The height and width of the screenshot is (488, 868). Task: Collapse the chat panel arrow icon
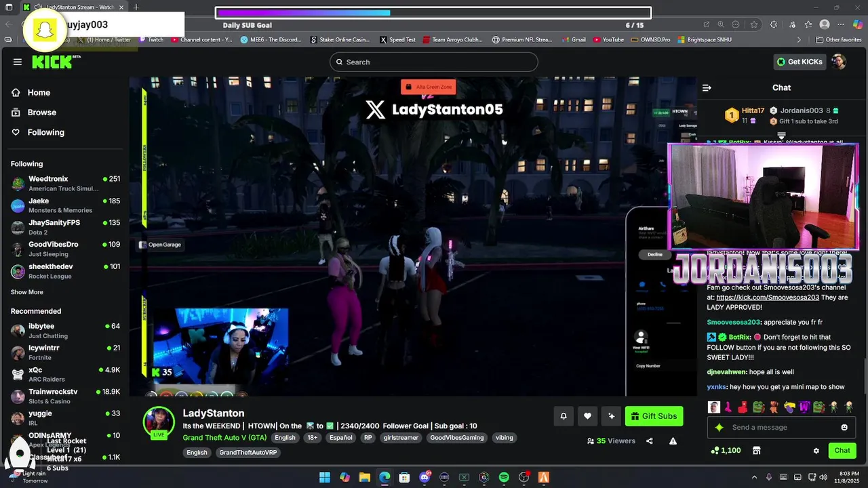click(707, 87)
